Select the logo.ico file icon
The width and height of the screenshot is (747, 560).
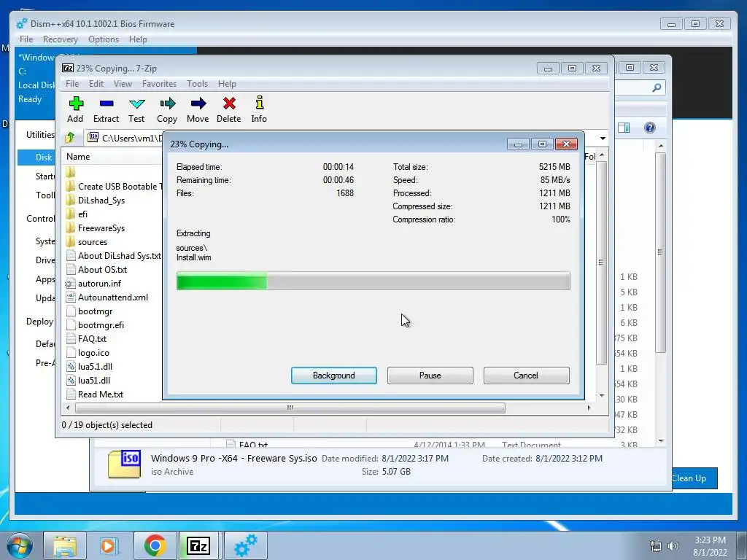click(71, 353)
